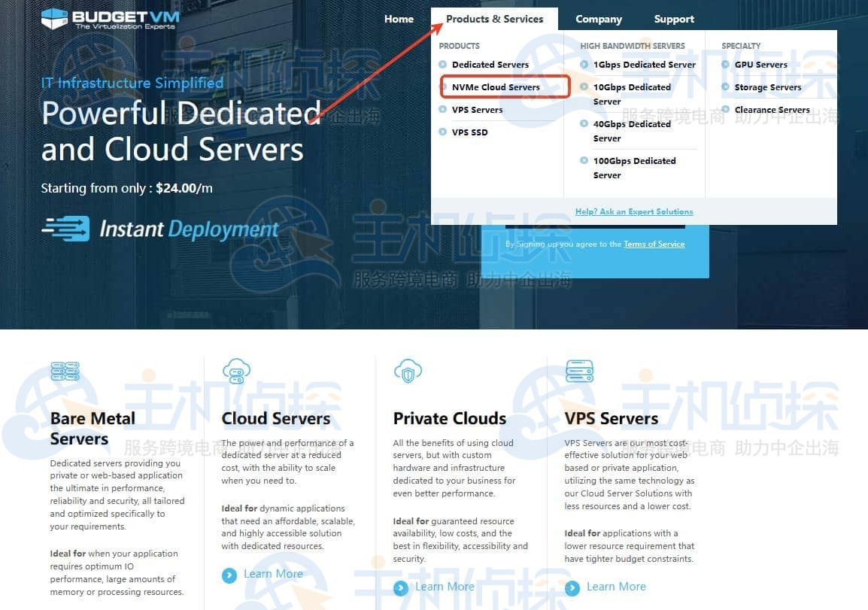Click Learn More under Private Clouds
The height and width of the screenshot is (610, 868).
(445, 587)
